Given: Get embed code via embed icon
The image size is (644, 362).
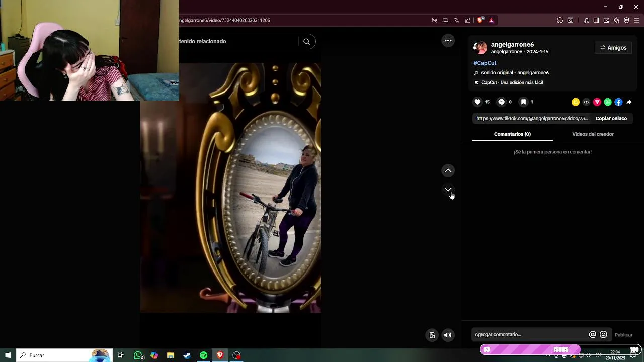Looking at the screenshot, I should click(586, 102).
